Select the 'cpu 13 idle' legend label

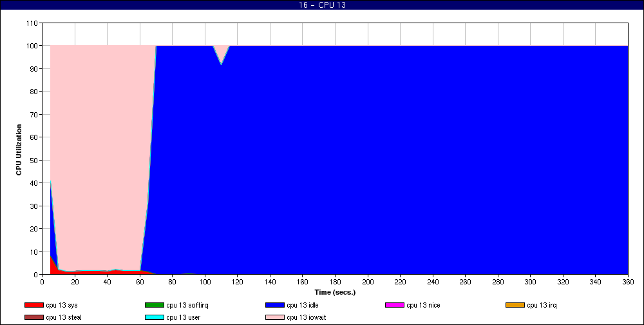tap(302, 305)
